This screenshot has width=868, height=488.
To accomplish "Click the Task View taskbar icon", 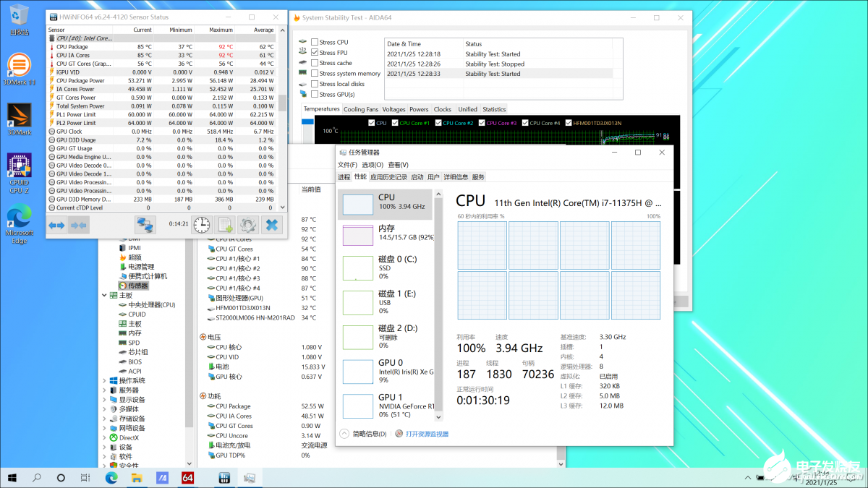I will coord(85,477).
